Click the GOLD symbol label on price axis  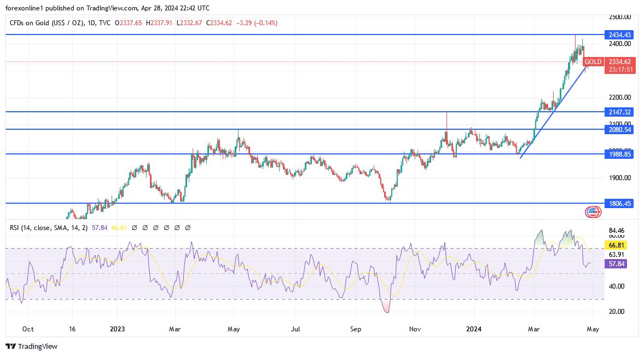[x=593, y=62]
